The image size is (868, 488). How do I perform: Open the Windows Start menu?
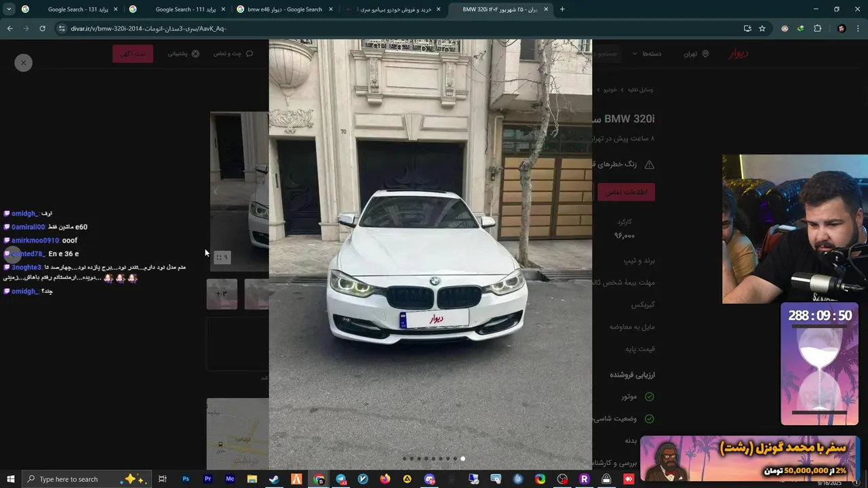click(x=10, y=479)
